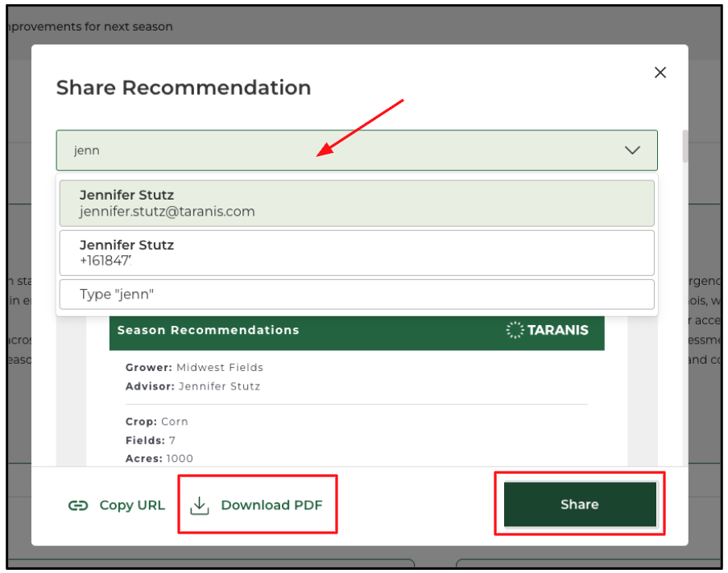The height and width of the screenshot is (573, 728).
Task: Close the Share Recommendation dialog
Action: 660,72
